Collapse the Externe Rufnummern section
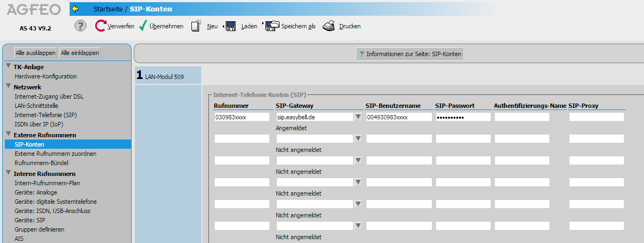This screenshot has height=243, width=644. click(9, 134)
